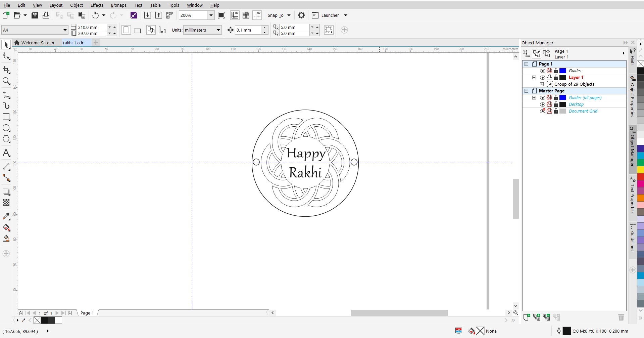Click the page width field 210.0 mm
The height and width of the screenshot is (338, 644).
click(x=92, y=27)
